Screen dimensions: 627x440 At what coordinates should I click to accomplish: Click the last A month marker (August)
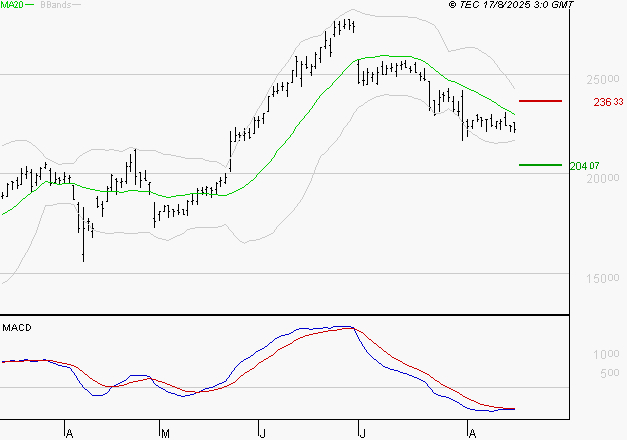coord(472,433)
